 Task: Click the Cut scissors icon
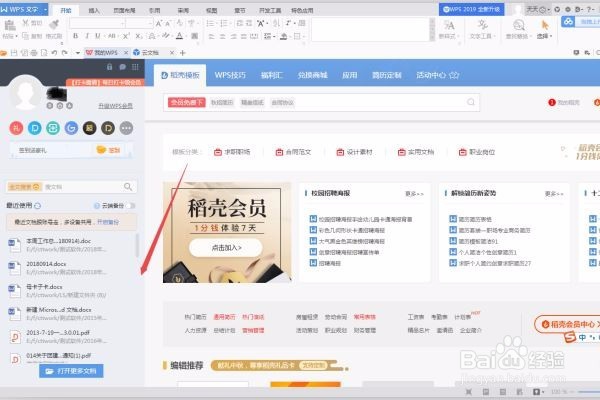(26, 23)
